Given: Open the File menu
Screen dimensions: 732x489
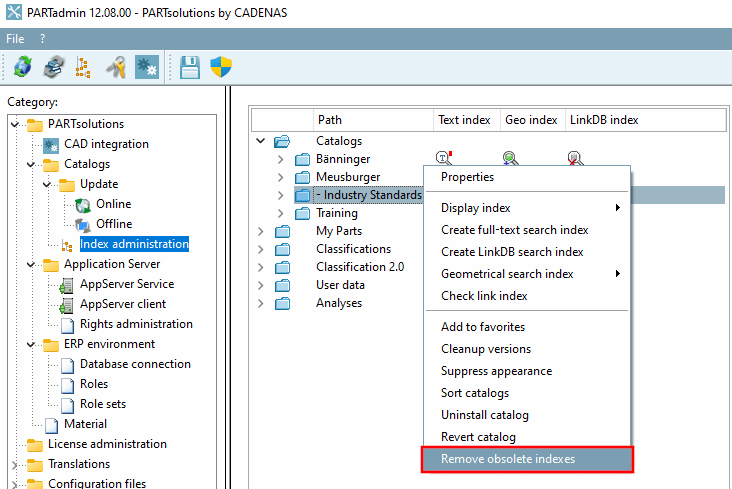Looking at the screenshot, I should pos(15,38).
